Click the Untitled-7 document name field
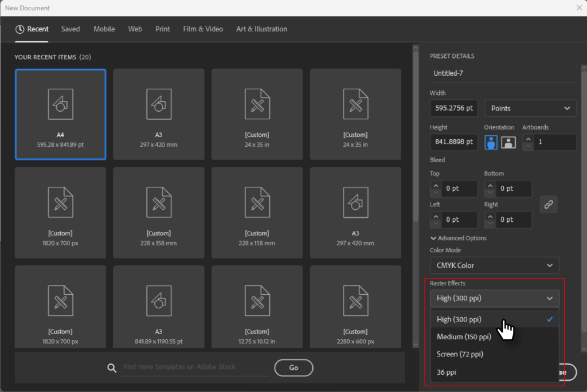 coord(503,73)
